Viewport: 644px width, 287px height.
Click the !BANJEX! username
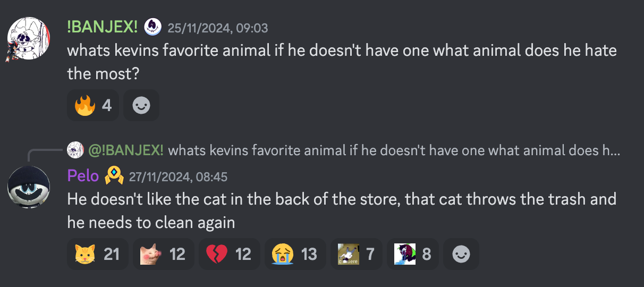tap(103, 27)
